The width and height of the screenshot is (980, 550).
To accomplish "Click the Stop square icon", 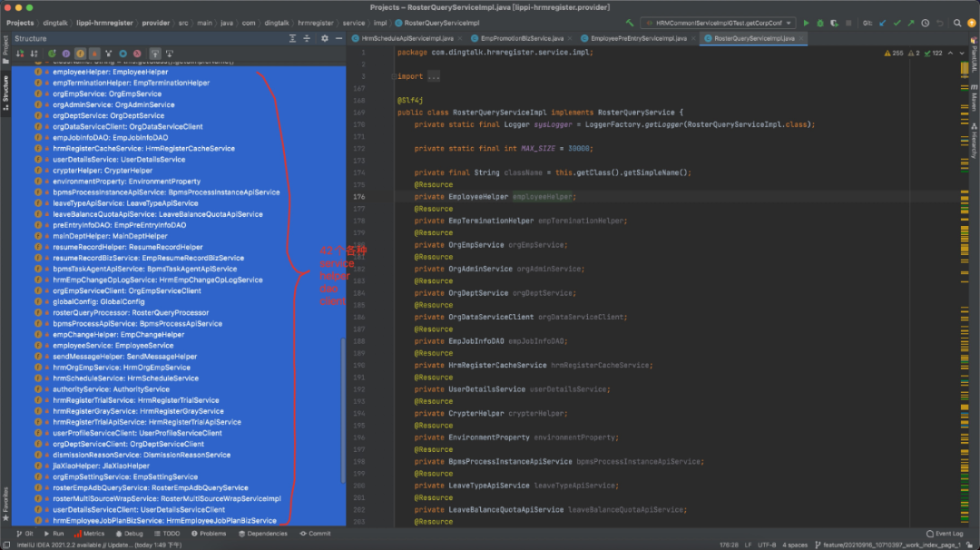I will pos(848,23).
